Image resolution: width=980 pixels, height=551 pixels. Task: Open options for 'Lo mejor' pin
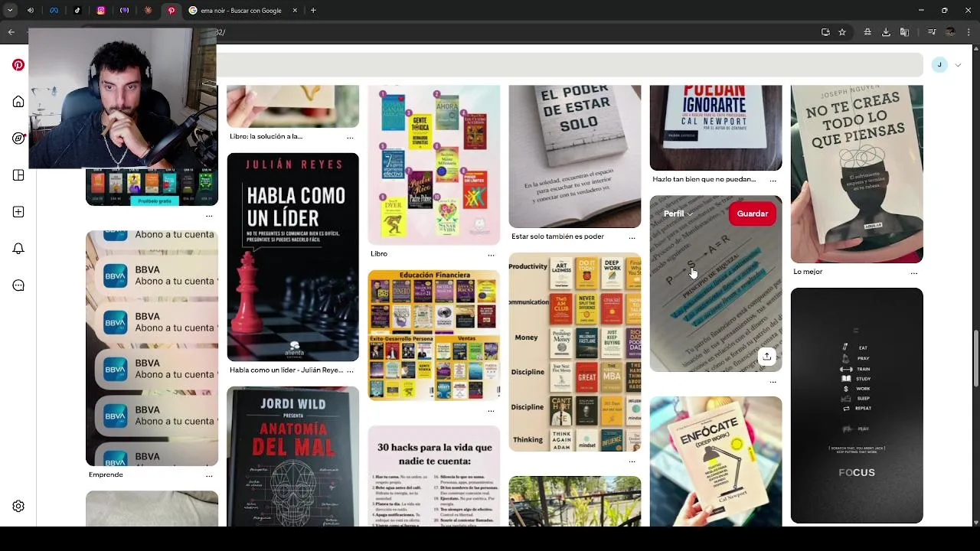(913, 272)
